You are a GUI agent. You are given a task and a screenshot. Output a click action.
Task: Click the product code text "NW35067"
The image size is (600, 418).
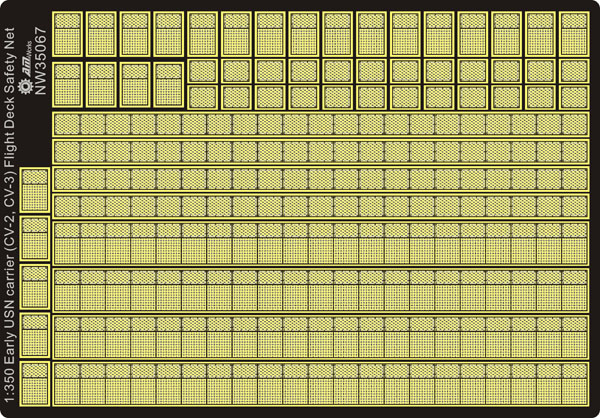pos(41,61)
